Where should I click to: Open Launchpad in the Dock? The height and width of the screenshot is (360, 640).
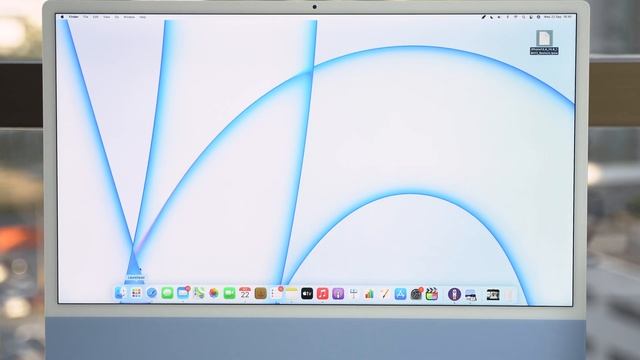tap(136, 293)
